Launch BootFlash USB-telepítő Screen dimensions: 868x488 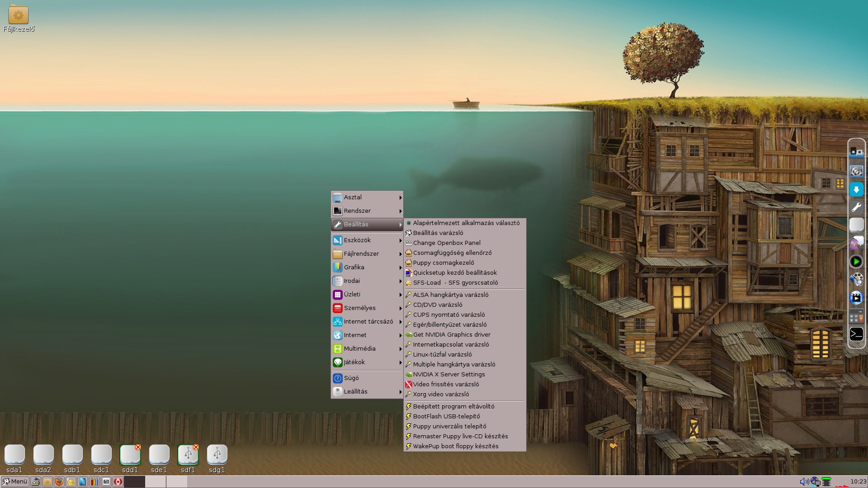pos(465,417)
